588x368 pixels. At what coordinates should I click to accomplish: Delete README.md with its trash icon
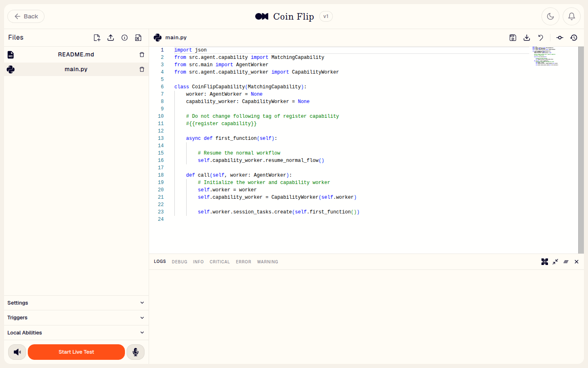(142, 54)
